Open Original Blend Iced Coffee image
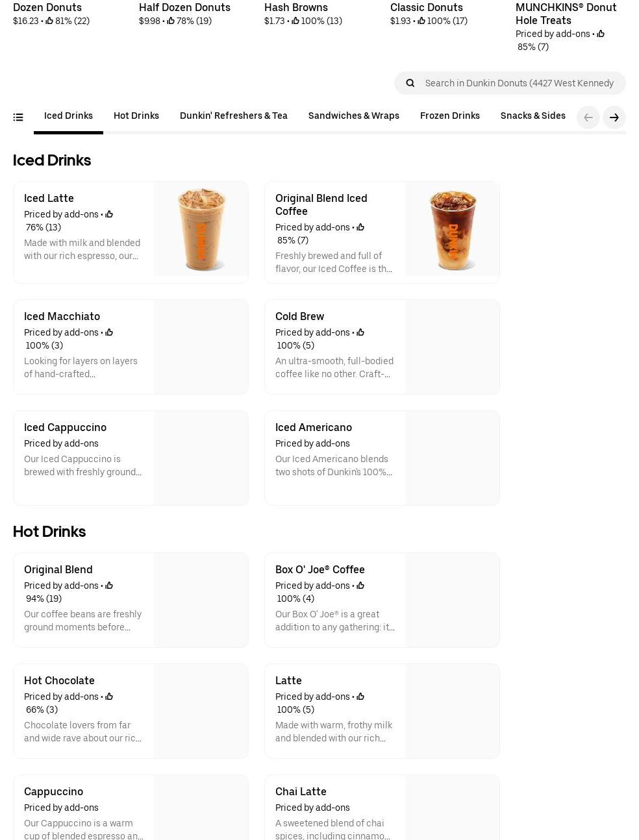Image resolution: width=639 pixels, height=840 pixels. pos(453,229)
